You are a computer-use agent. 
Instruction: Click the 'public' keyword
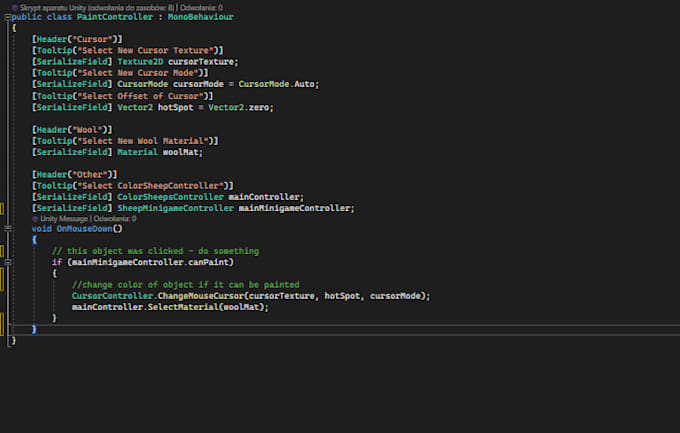[x=26, y=17]
